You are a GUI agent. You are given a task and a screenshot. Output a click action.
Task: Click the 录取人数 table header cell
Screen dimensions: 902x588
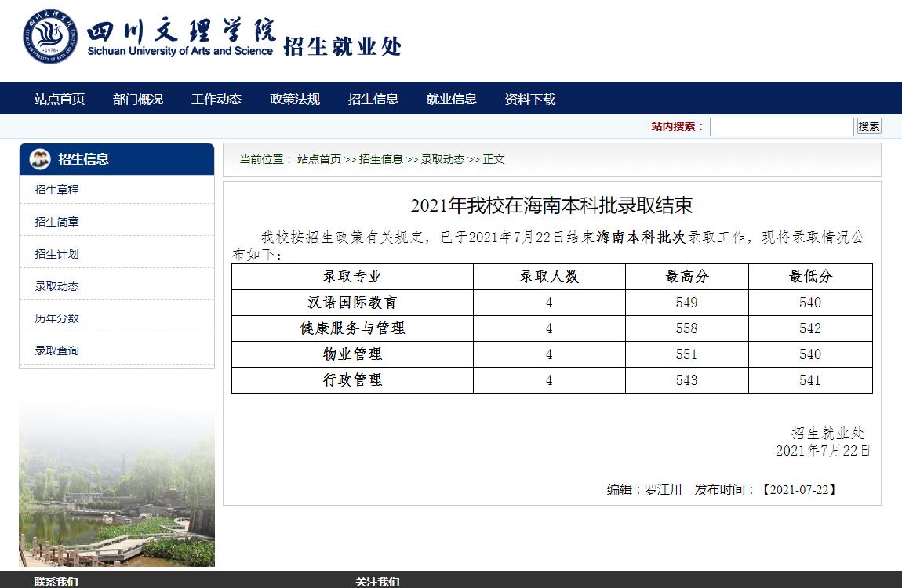point(549,277)
